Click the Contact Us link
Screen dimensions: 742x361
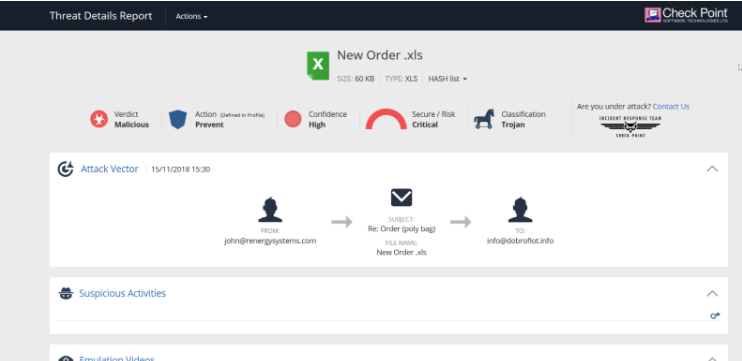[x=671, y=106]
